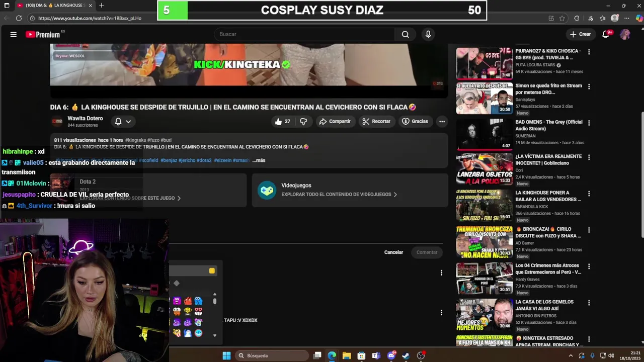The height and width of the screenshot is (362, 644).
Task: Open the Videojuegos controller icon card
Action: point(267,190)
